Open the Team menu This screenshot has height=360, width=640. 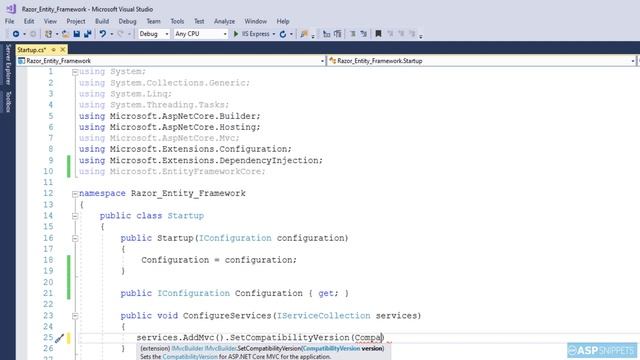(153, 21)
